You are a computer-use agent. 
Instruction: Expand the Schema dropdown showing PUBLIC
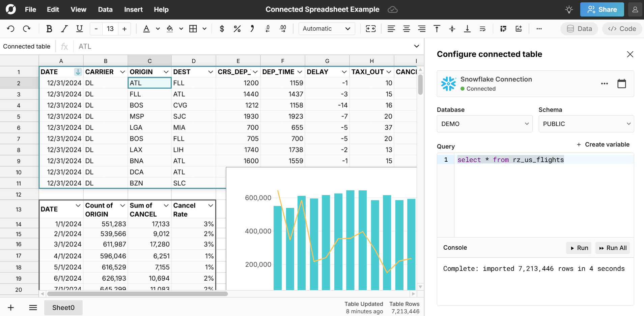click(x=586, y=124)
